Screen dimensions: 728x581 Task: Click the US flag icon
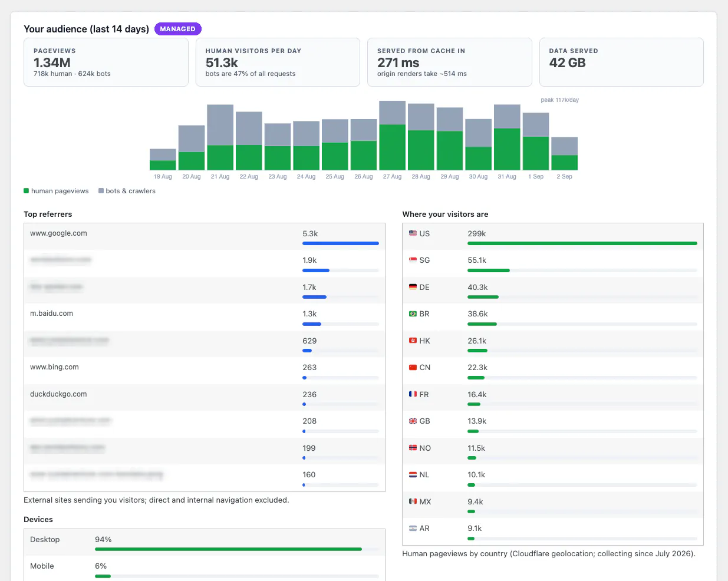click(413, 233)
